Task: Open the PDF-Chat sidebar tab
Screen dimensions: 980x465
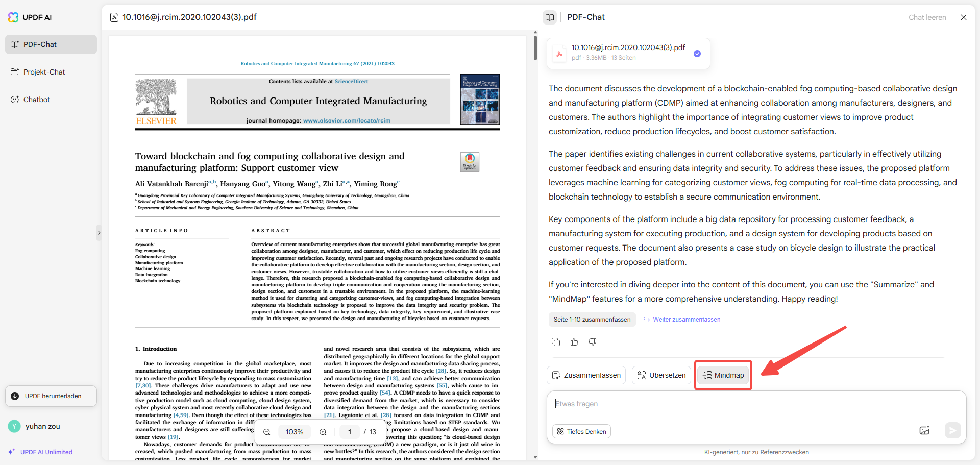Action: click(x=51, y=44)
